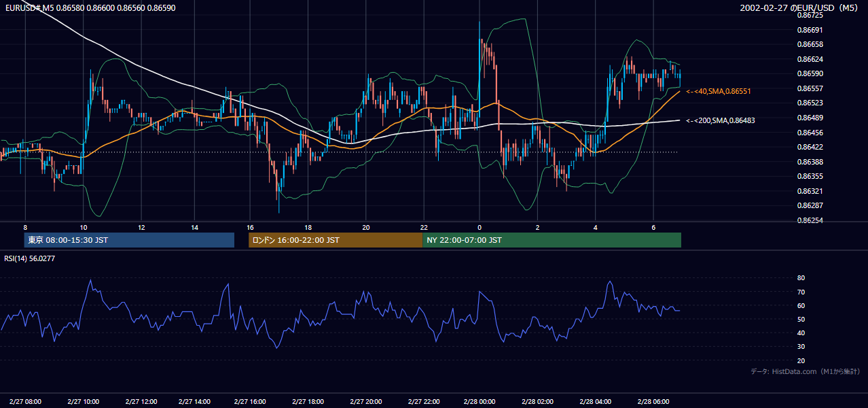868x408 pixels.
Task: Click the 2/27 08:00 time axis label
Action: (26, 402)
